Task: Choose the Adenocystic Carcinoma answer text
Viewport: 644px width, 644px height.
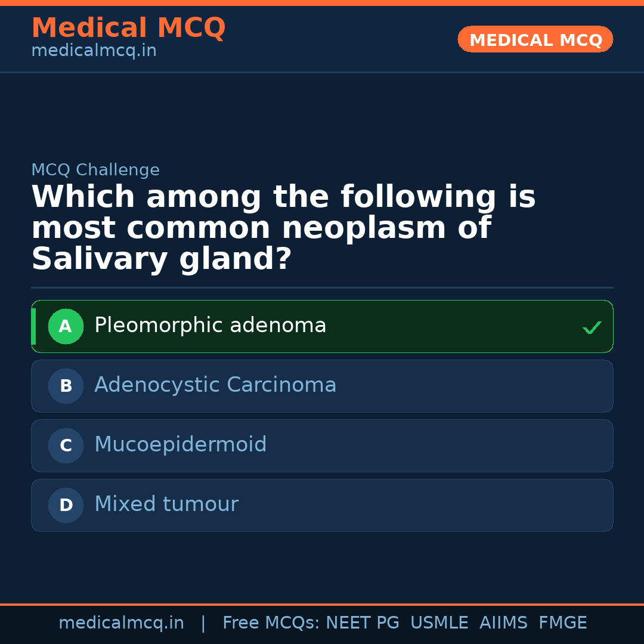Action: click(215, 385)
